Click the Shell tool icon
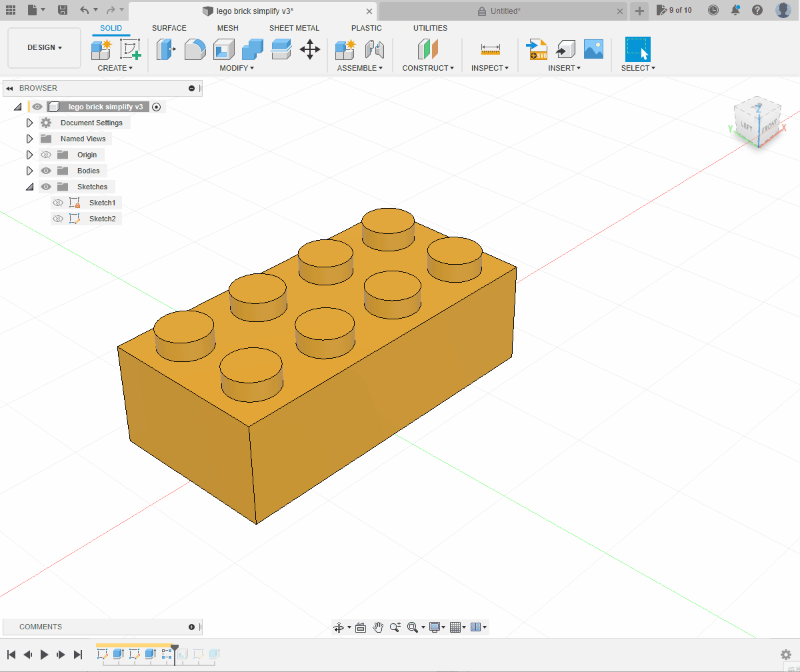 tap(224, 49)
